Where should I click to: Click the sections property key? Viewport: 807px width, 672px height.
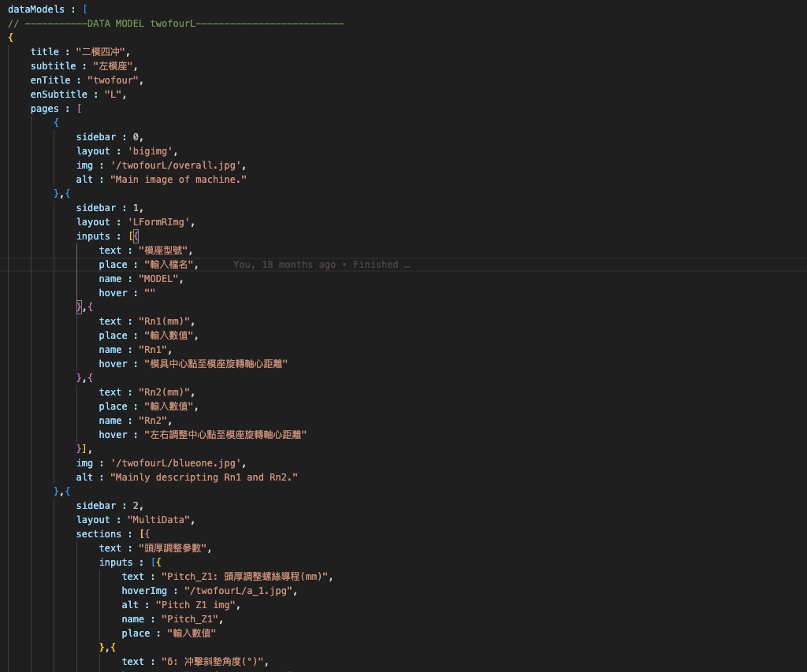click(99, 534)
